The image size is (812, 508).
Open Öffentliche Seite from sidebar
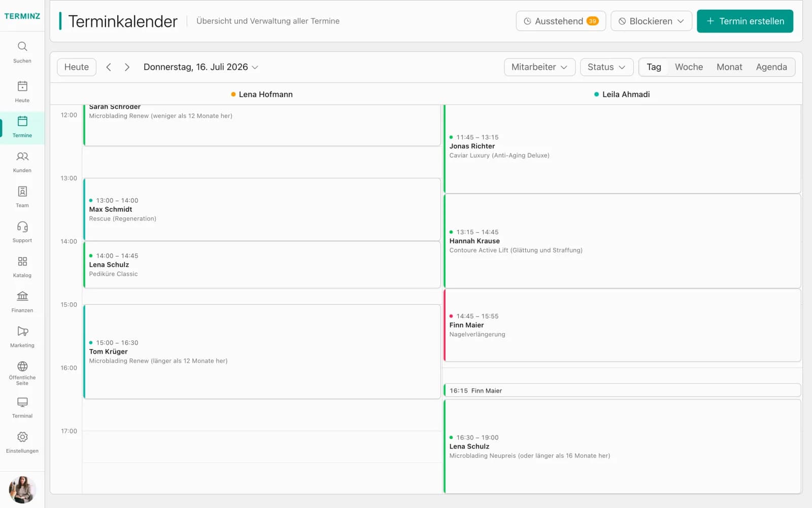[x=22, y=373]
